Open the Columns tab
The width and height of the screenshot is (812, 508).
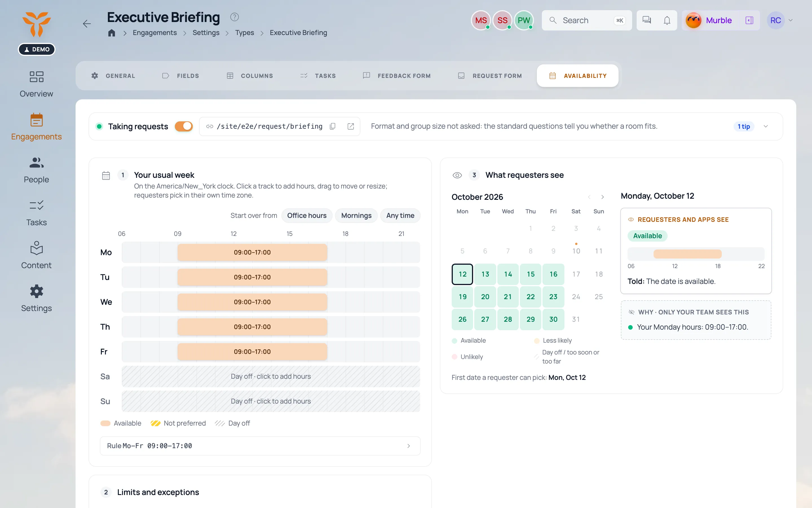[250, 76]
